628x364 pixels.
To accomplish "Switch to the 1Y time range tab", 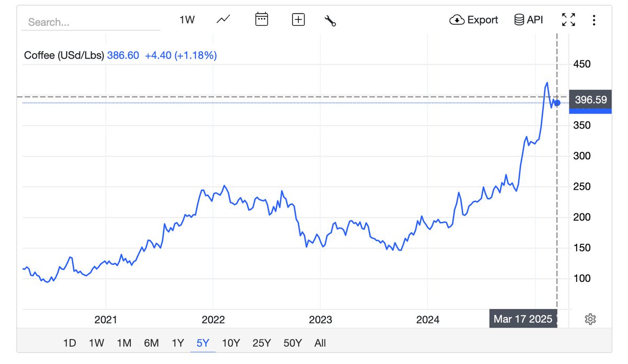I will click(178, 343).
